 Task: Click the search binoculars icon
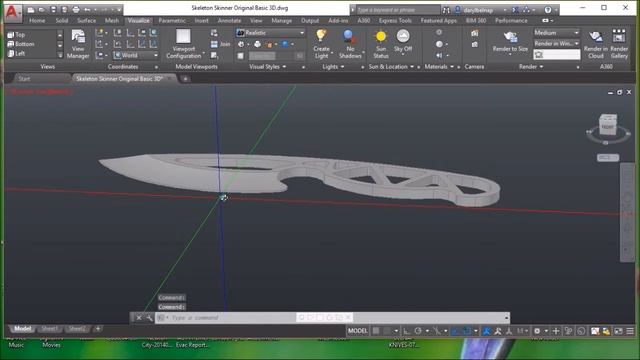(446, 9)
